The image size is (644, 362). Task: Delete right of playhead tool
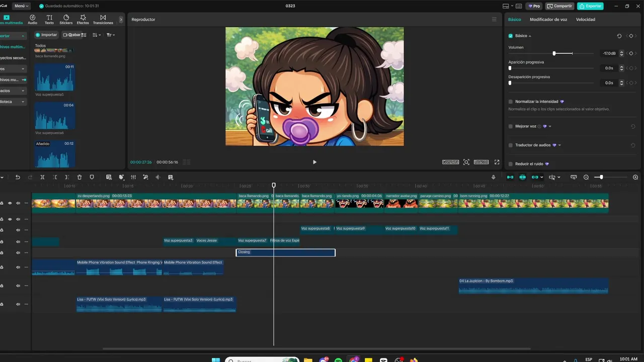[x=67, y=177]
